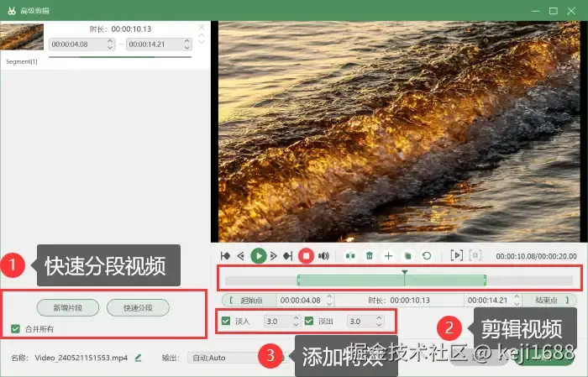
Task: Select the Segment[1] thumbnail
Action: coord(22,37)
